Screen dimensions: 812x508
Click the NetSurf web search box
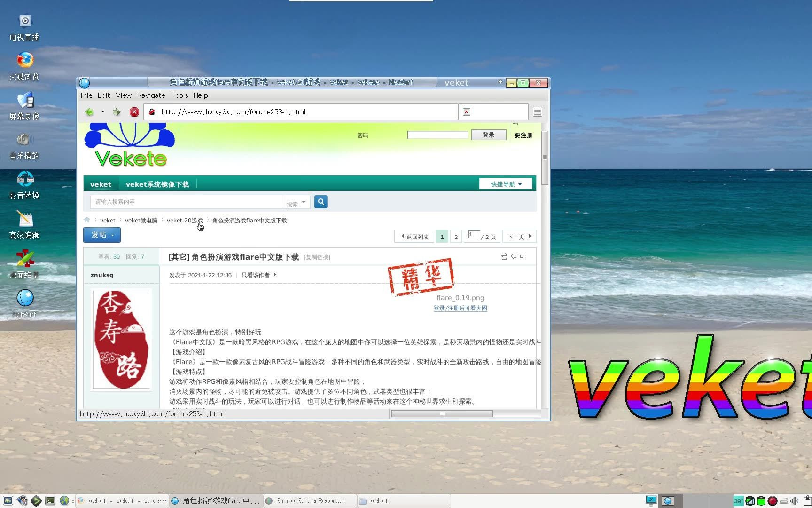(493, 112)
